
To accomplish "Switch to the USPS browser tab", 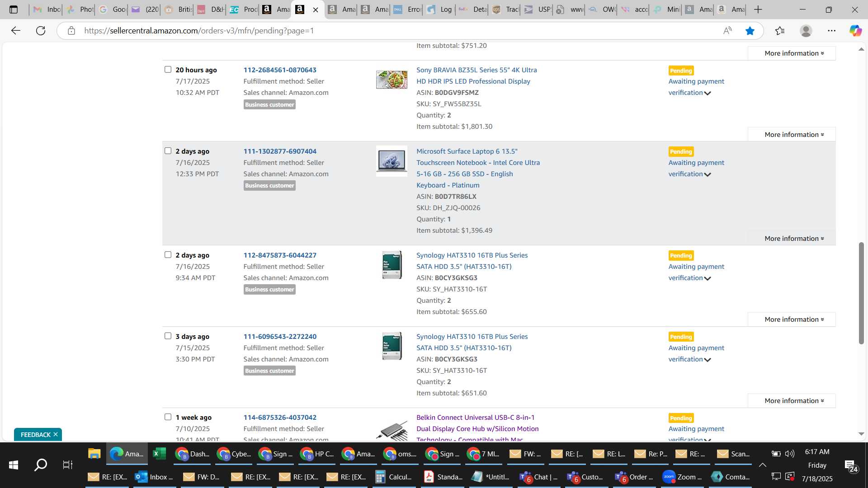I will point(537,9).
